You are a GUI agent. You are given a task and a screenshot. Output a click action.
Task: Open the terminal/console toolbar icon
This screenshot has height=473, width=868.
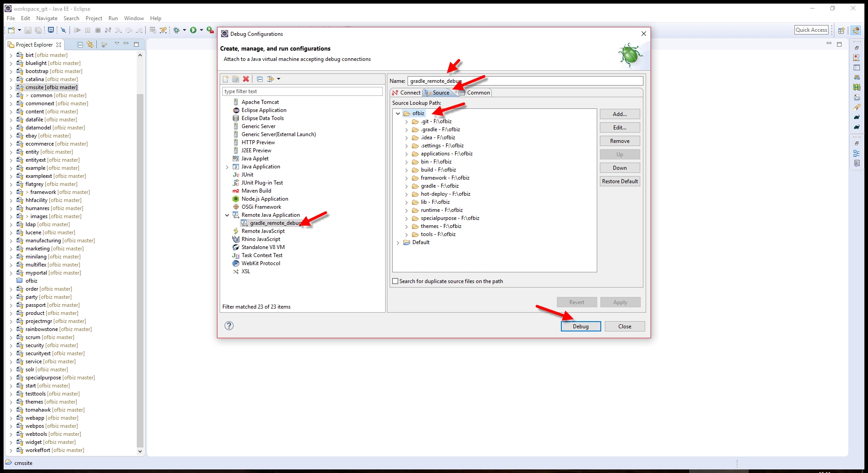[51, 30]
